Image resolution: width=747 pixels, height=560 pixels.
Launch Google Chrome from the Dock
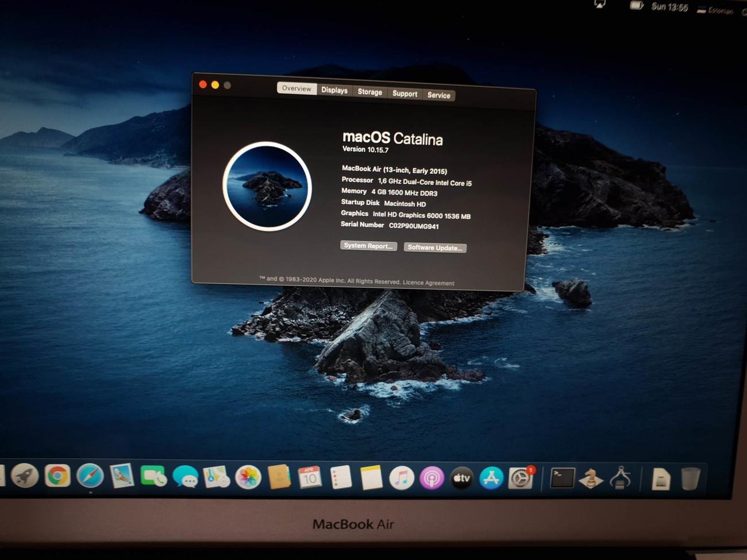tap(57, 476)
